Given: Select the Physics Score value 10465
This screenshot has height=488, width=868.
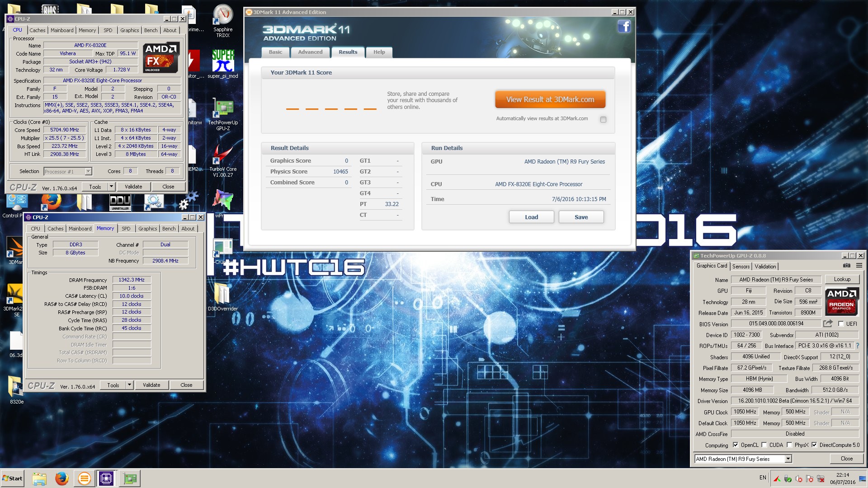Looking at the screenshot, I should point(340,172).
